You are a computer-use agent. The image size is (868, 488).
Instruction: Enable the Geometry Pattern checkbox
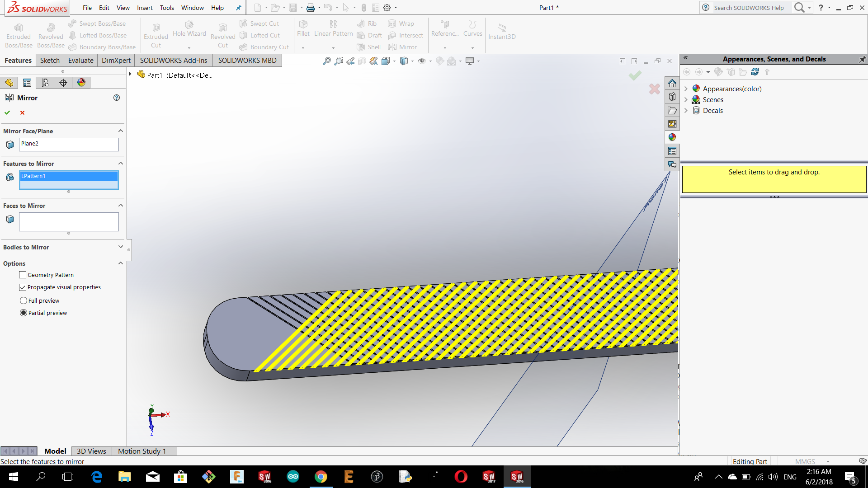coord(23,275)
